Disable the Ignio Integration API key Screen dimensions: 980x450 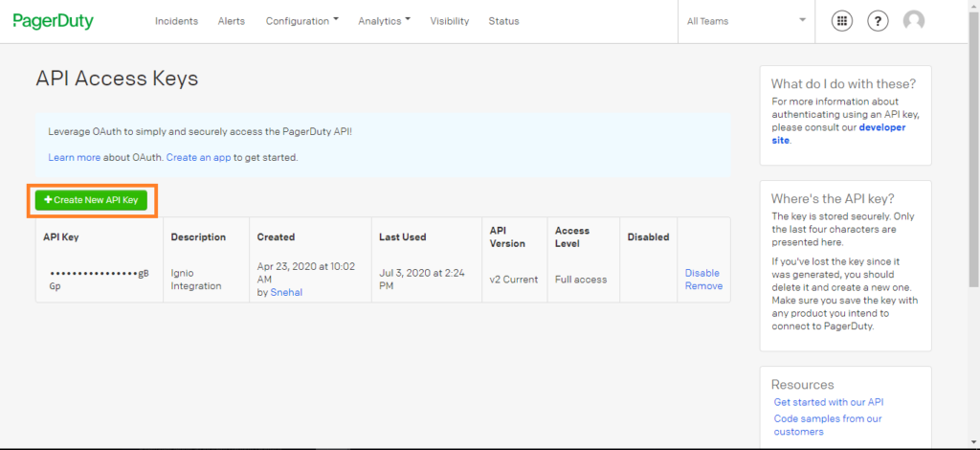click(702, 273)
